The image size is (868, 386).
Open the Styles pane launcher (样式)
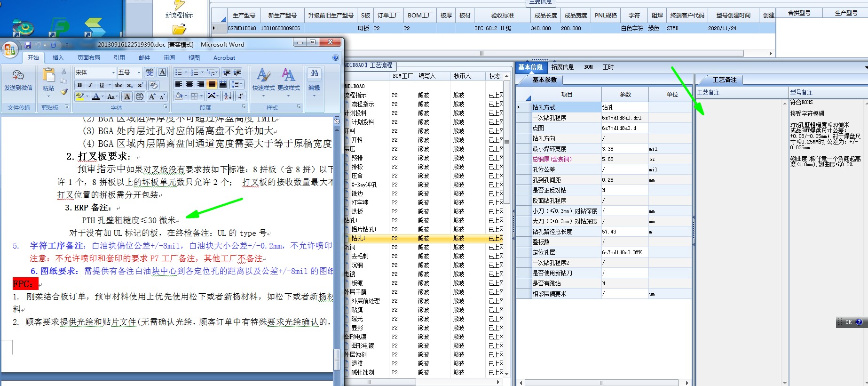(299, 107)
